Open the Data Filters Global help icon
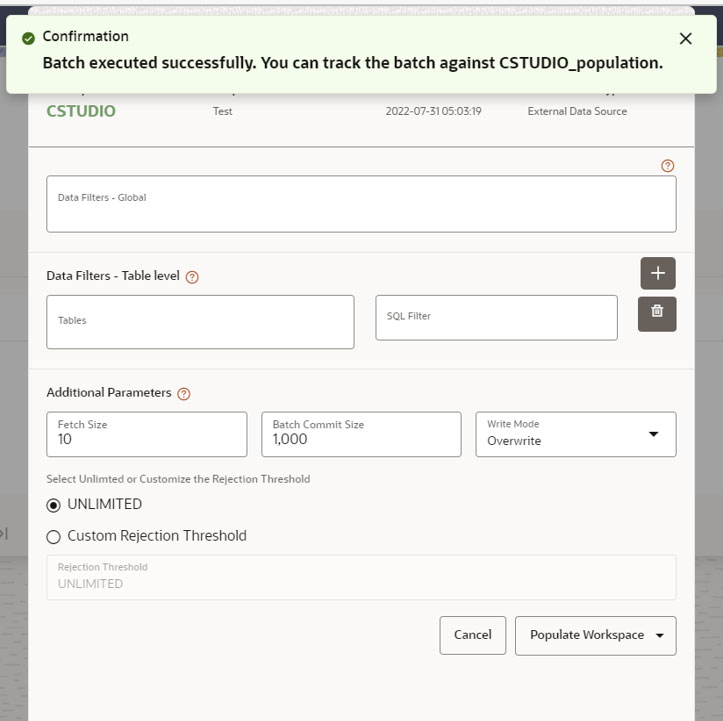 pyautogui.click(x=667, y=165)
